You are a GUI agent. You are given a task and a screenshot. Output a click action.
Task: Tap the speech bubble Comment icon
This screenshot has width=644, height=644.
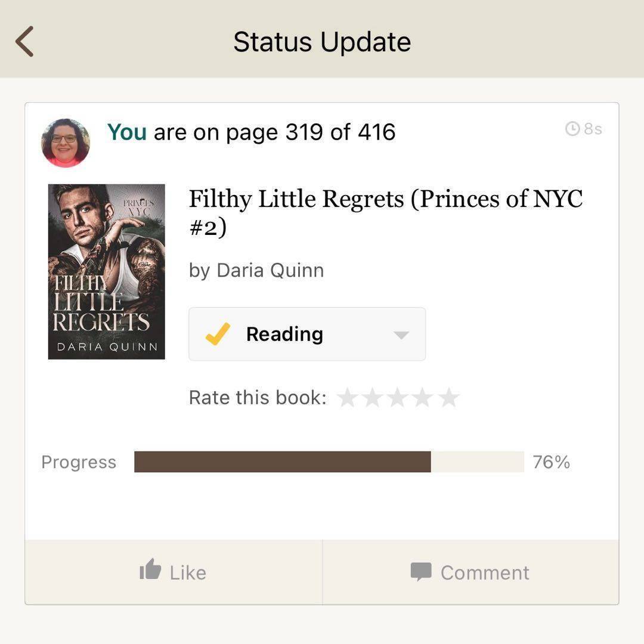[421, 571]
